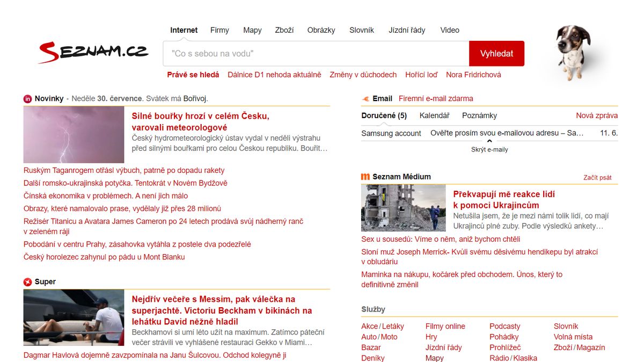
Task: Switch to the Video search tab
Action: coord(450,30)
